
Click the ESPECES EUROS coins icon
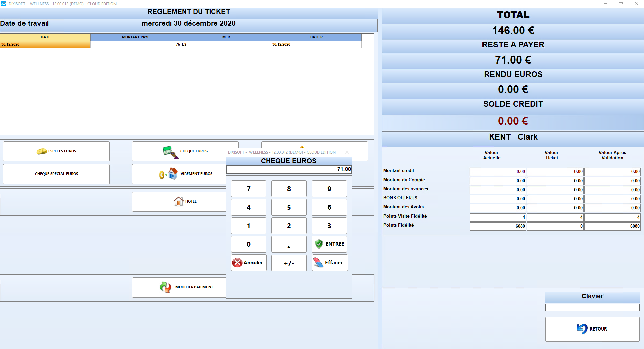[x=42, y=151]
